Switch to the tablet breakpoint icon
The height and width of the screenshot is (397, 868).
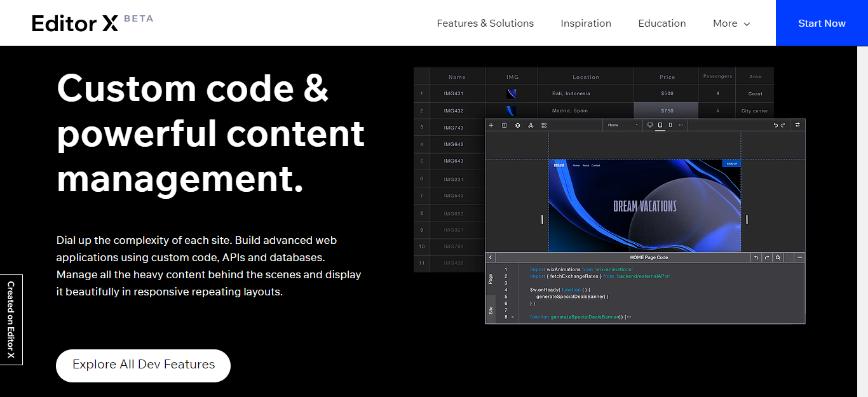coord(660,125)
